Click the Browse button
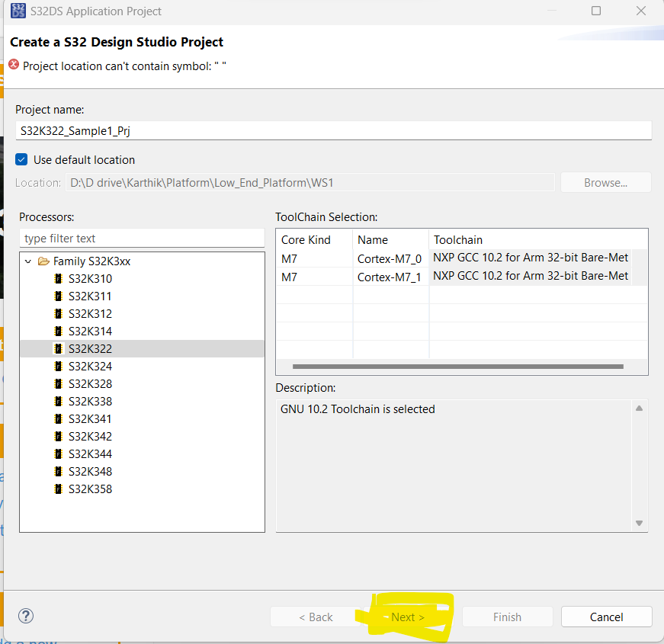 (605, 181)
